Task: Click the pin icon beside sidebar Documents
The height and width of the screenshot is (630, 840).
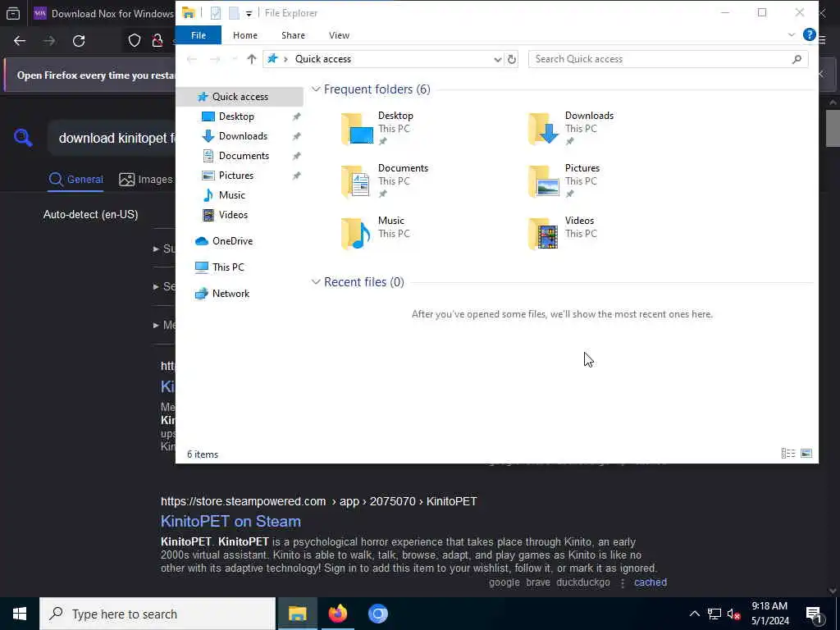Action: [x=296, y=157]
